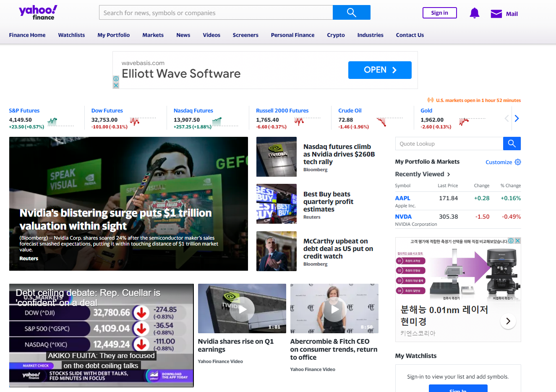Open Crude Oil sparkline chart
556x392 pixels.
tap(390, 122)
